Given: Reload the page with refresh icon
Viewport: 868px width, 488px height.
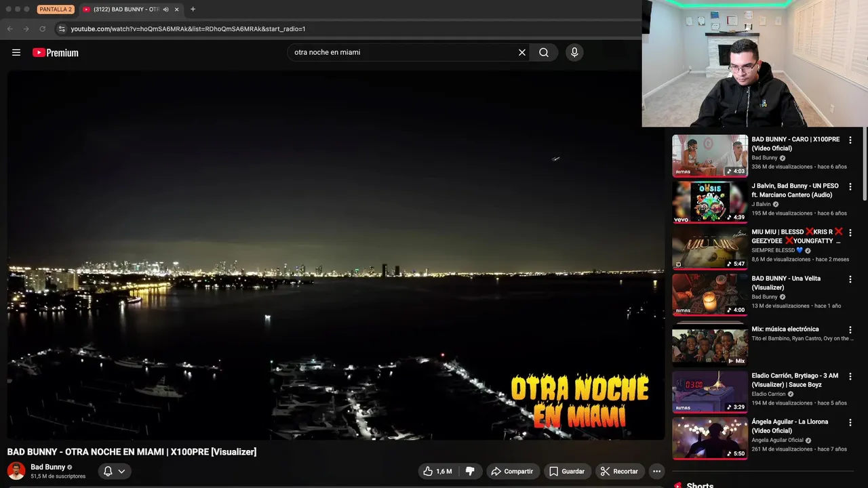Looking at the screenshot, I should (x=42, y=29).
